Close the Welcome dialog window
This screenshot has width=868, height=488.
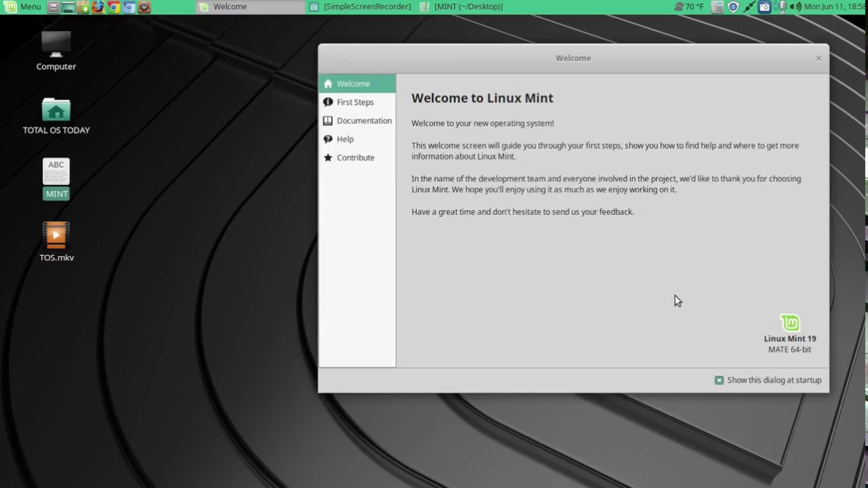tap(818, 58)
